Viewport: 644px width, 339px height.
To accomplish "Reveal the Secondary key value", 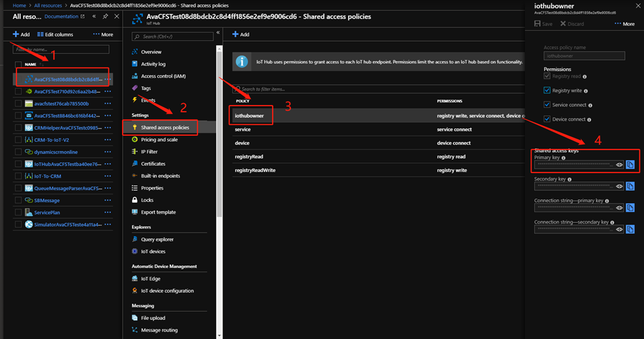I will pos(619,186).
